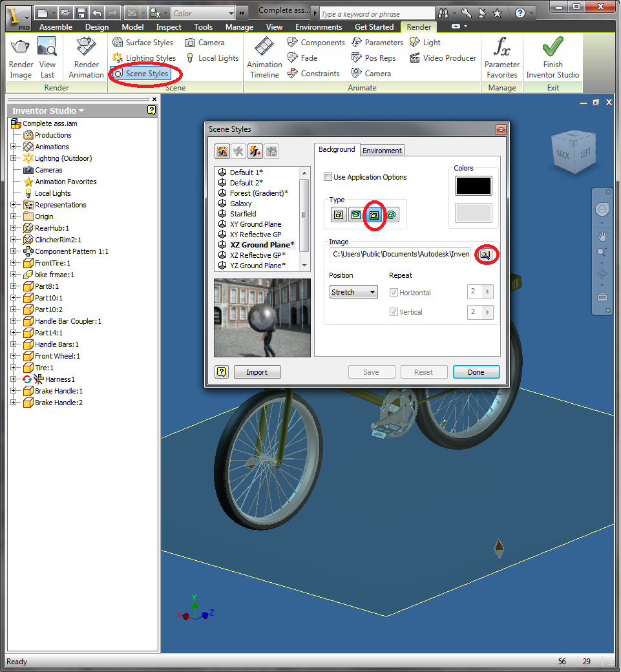Click the Import button in Scene Styles
The height and width of the screenshot is (672, 621).
tap(257, 372)
